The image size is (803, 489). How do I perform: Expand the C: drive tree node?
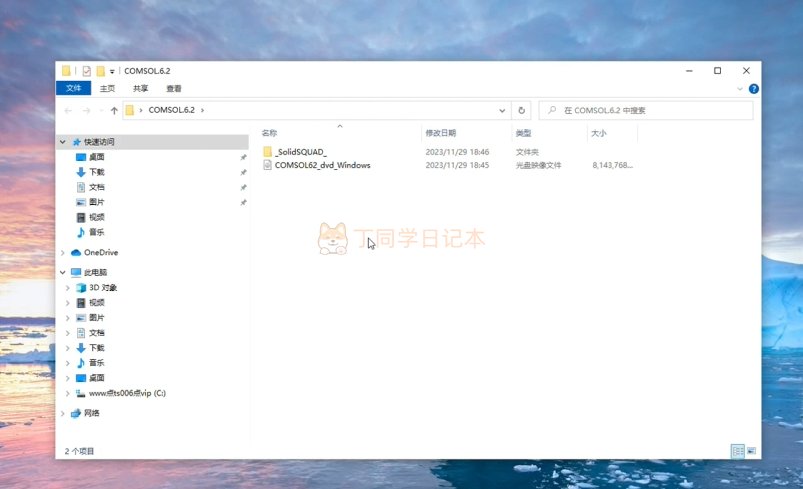68,393
